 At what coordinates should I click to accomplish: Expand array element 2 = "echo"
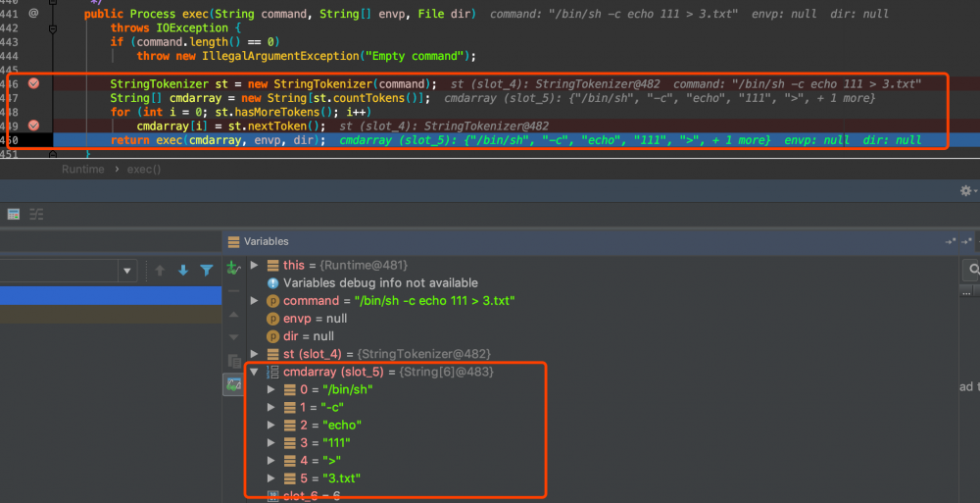(271, 425)
